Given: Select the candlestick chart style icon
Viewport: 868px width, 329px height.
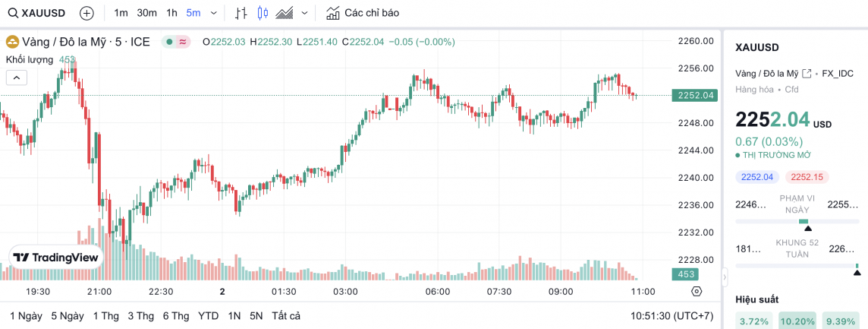Looking at the screenshot, I should click(x=263, y=13).
